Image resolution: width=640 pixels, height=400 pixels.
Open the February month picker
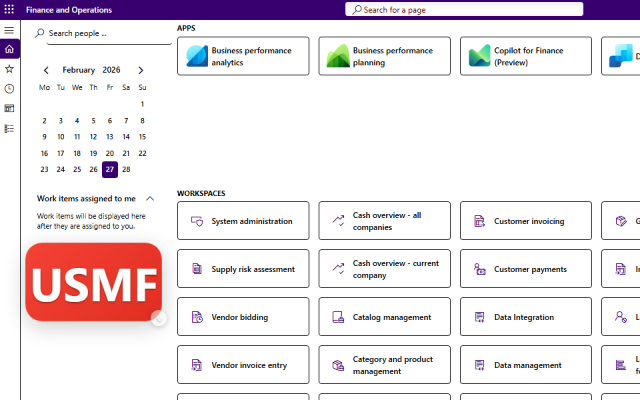tap(79, 70)
